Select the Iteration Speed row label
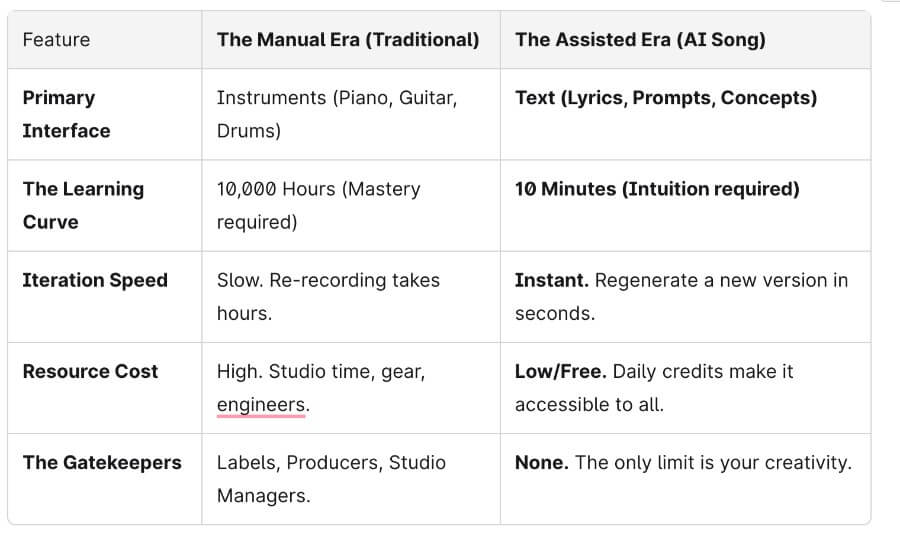900x533 pixels. (95, 280)
